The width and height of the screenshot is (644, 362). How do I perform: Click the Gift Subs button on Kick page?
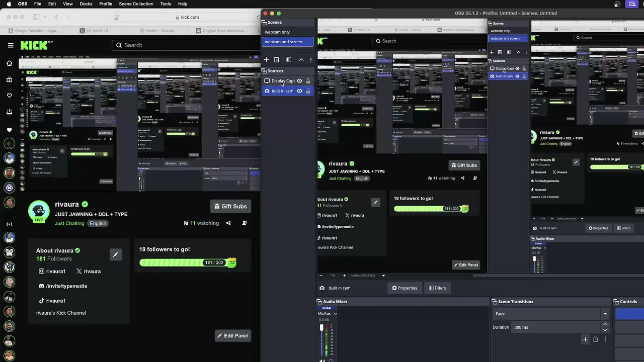tap(230, 206)
